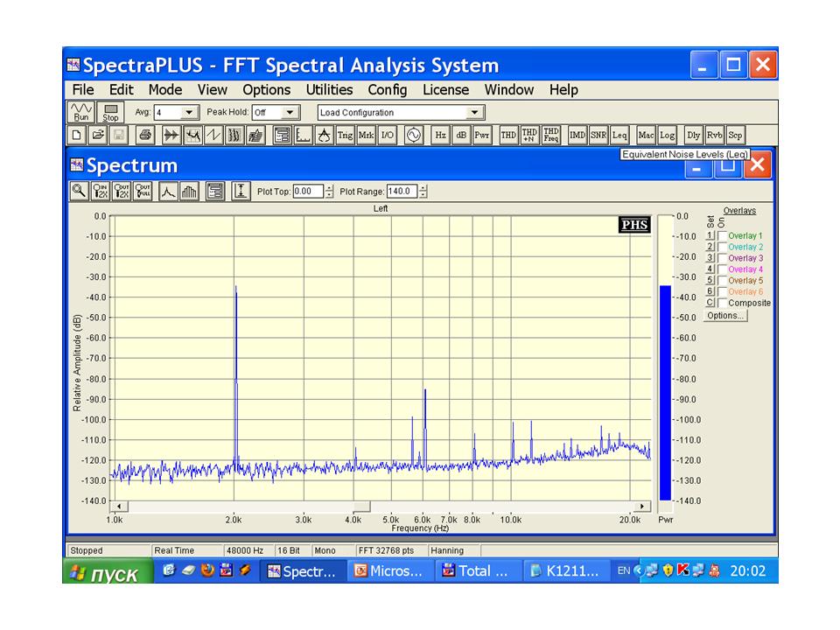Toggle the PHS phase display button

click(635, 225)
